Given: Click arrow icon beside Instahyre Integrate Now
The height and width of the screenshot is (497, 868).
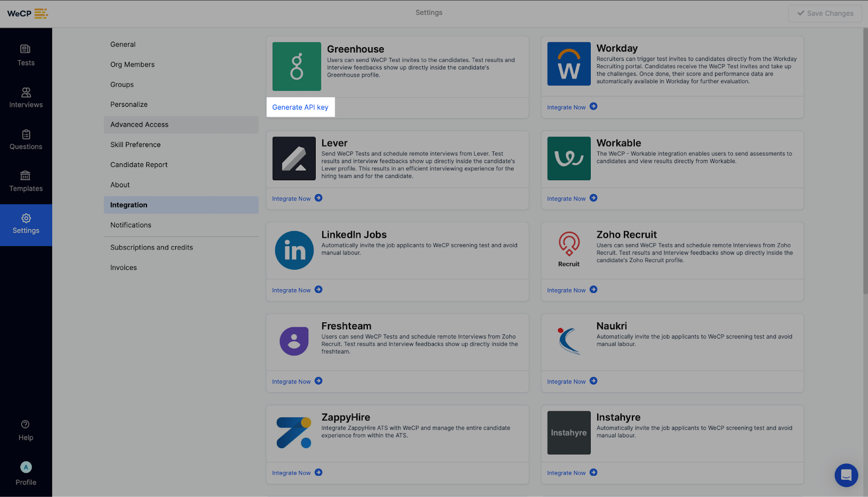Looking at the screenshot, I should (x=593, y=473).
